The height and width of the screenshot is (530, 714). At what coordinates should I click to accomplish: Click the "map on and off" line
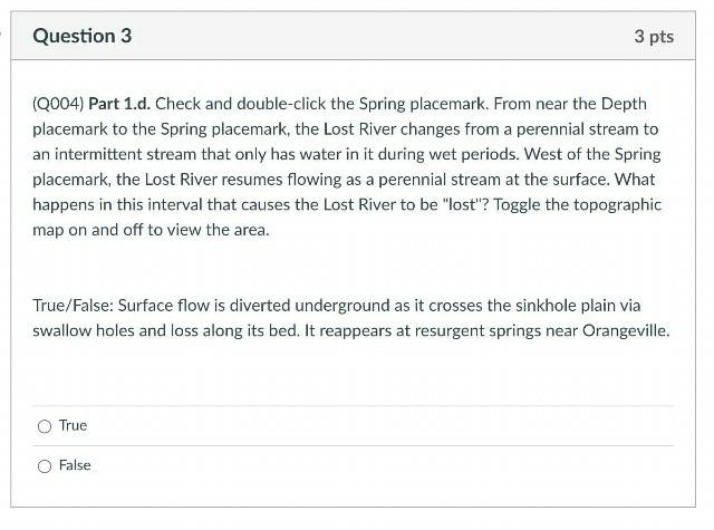(87, 230)
